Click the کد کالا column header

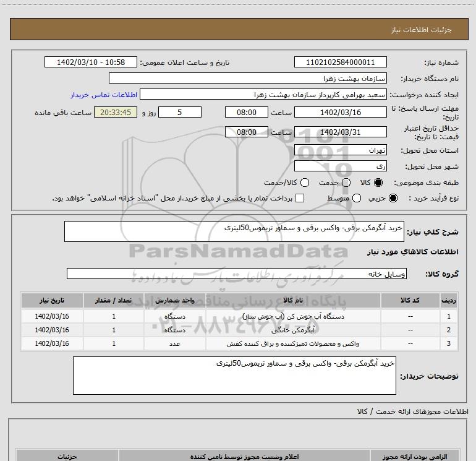point(410,300)
